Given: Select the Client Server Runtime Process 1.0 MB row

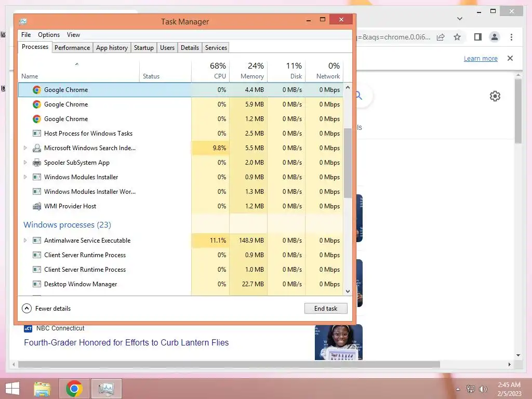Looking at the screenshot, I should (x=180, y=270).
